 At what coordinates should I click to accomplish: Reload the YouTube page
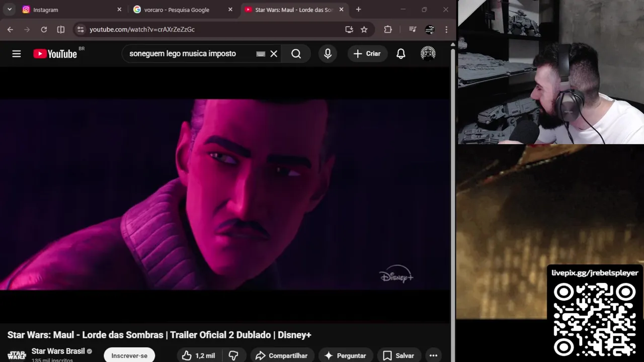44,30
